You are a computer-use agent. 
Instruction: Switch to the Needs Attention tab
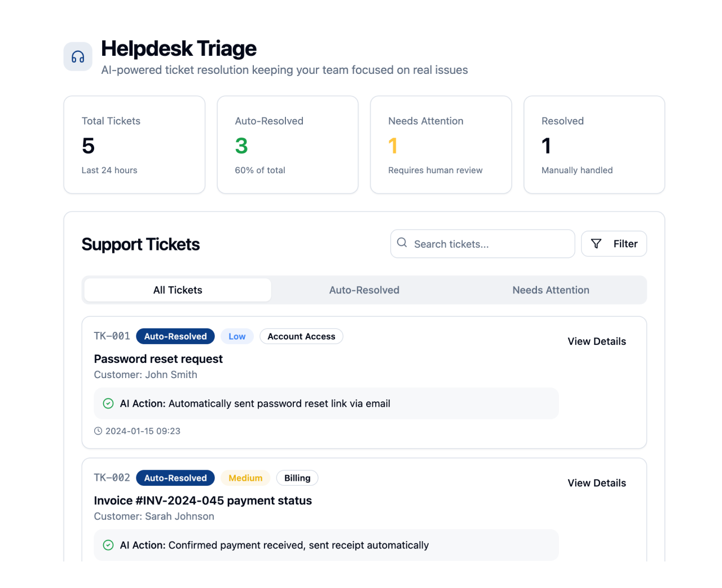[551, 289]
